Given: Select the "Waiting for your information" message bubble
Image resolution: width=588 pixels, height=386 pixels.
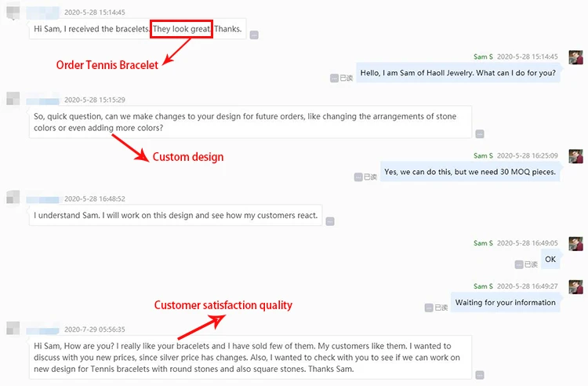Looking at the screenshot, I should (506, 303).
